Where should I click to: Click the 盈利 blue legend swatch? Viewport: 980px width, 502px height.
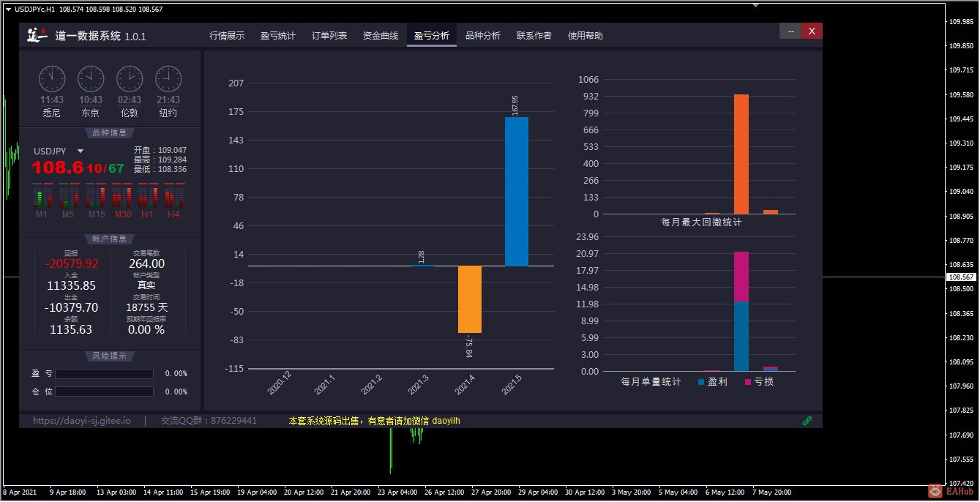pos(701,382)
